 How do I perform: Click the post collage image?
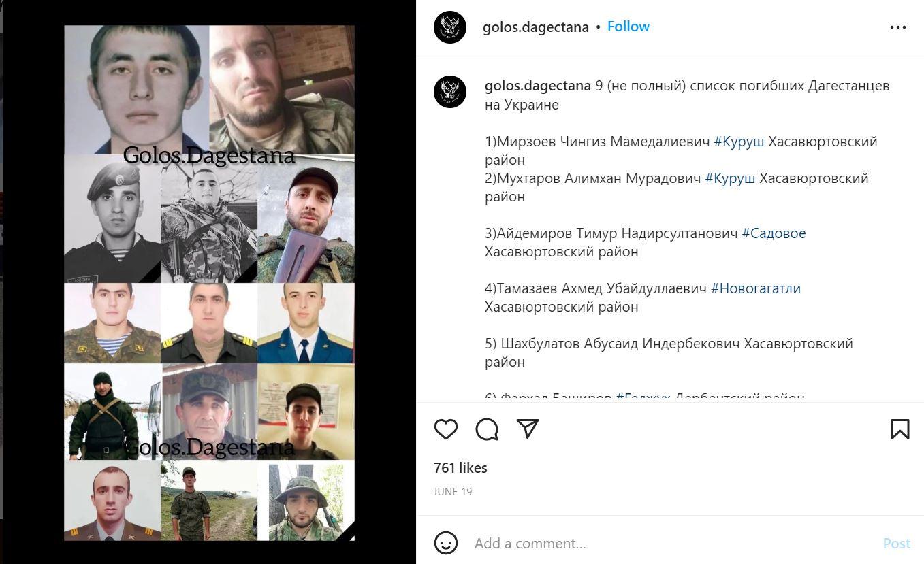point(209,283)
